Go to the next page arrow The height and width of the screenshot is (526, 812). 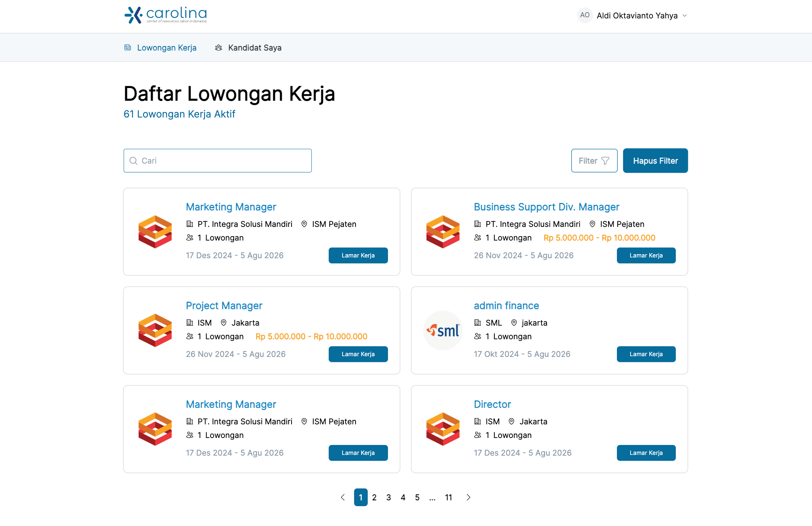pyautogui.click(x=468, y=497)
